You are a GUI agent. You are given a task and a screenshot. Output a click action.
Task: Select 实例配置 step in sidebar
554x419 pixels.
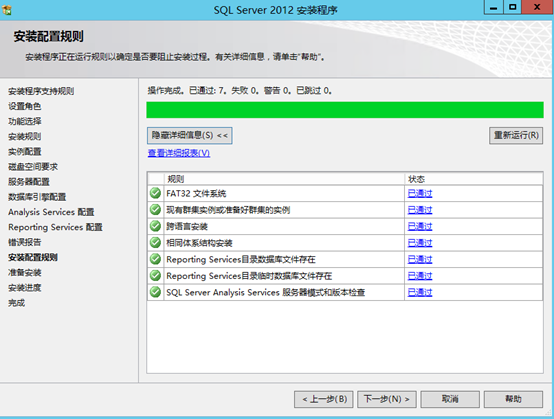(x=25, y=152)
